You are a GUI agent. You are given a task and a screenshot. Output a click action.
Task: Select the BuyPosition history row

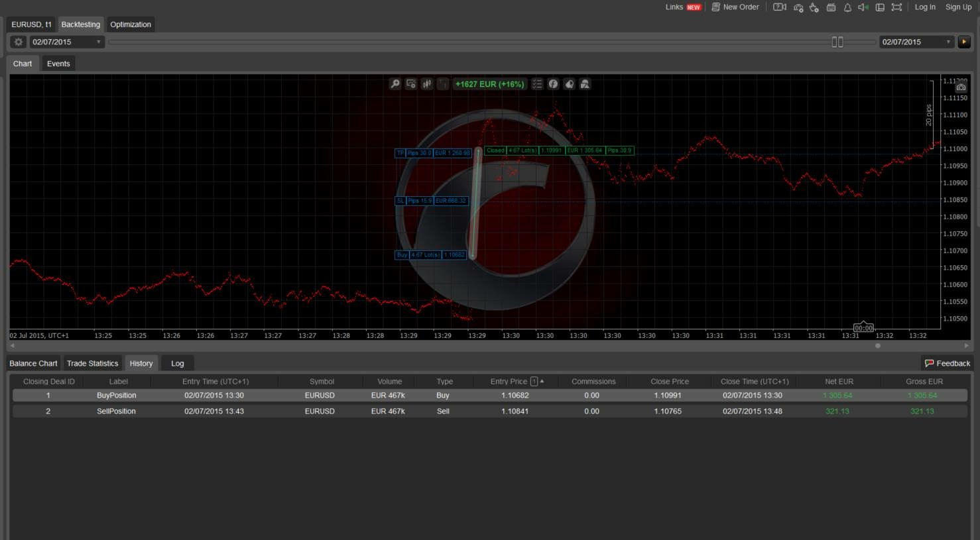[x=489, y=396]
